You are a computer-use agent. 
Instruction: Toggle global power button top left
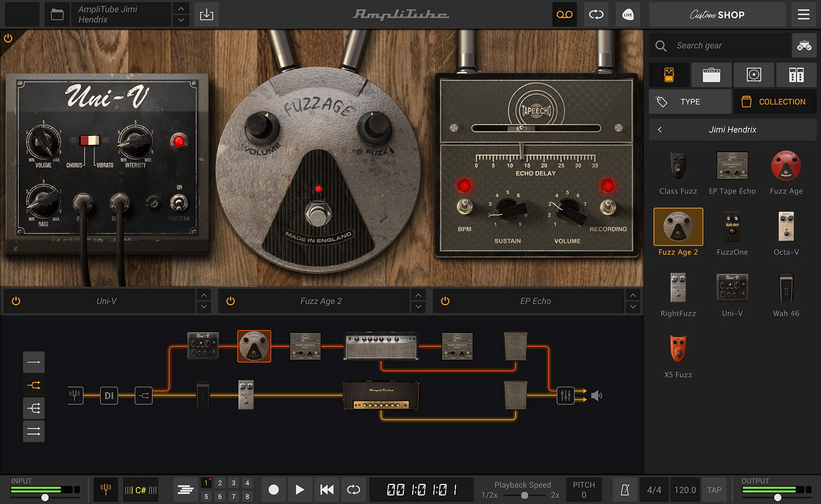(x=8, y=38)
